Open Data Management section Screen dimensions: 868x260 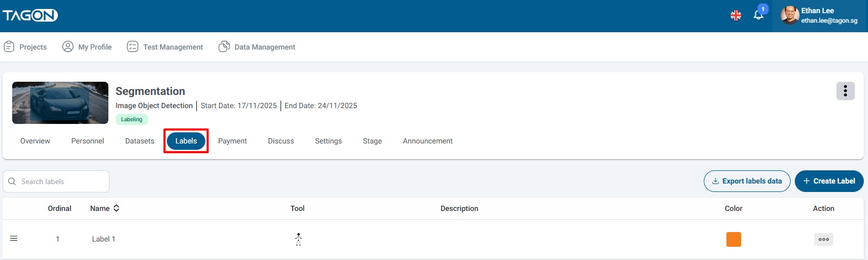(x=257, y=47)
